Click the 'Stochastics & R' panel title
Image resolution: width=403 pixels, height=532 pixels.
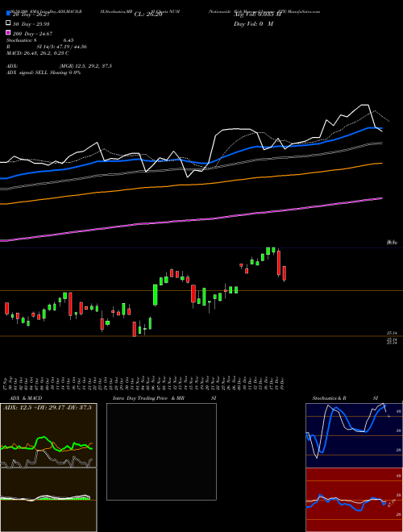[329, 398]
